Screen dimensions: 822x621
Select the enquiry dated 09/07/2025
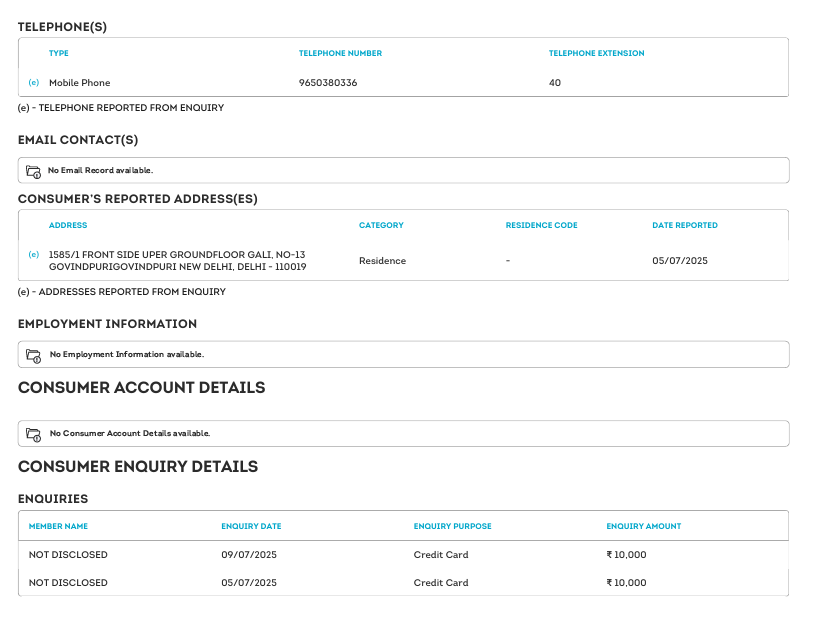[249, 555]
